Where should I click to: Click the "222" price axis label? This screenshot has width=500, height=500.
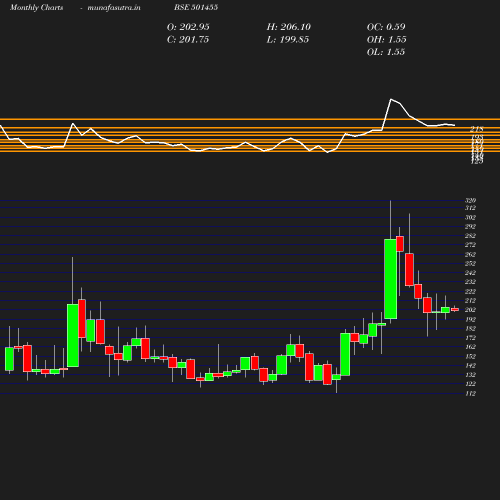click(x=470, y=291)
